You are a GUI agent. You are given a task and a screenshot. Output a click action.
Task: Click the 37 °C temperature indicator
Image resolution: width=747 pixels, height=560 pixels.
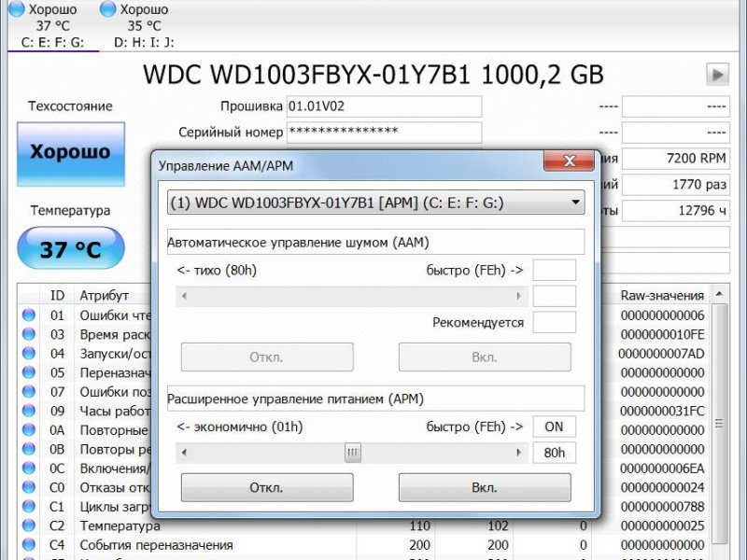71,249
